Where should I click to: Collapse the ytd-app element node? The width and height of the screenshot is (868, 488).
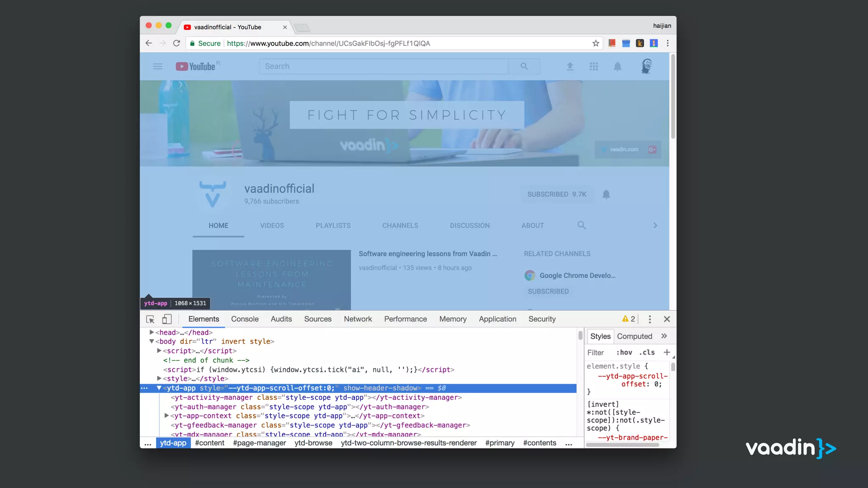[x=159, y=388]
